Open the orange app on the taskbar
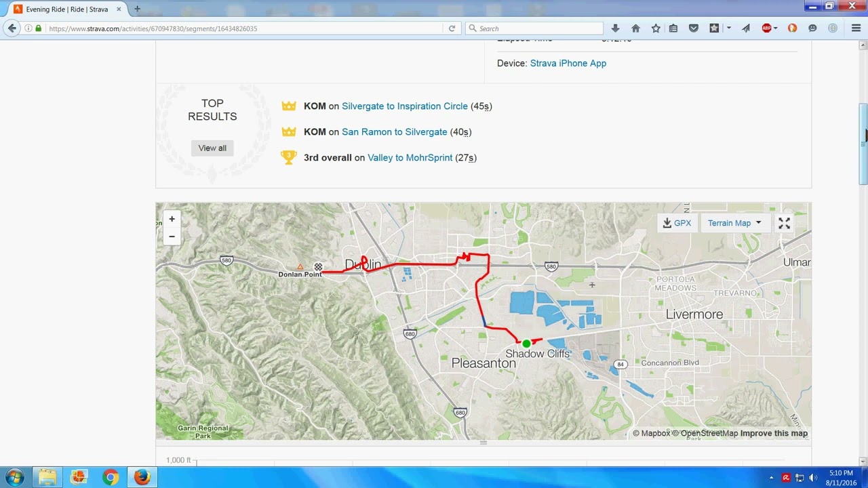 pyautogui.click(x=79, y=477)
